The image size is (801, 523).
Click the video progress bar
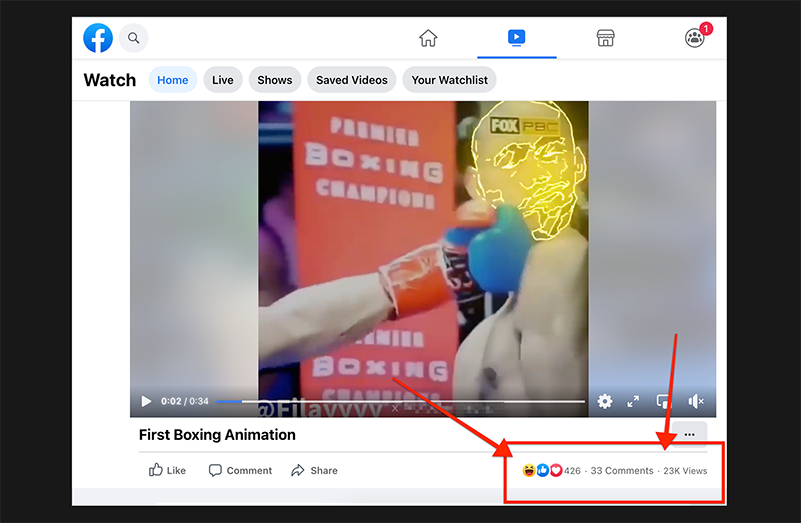coord(400,401)
